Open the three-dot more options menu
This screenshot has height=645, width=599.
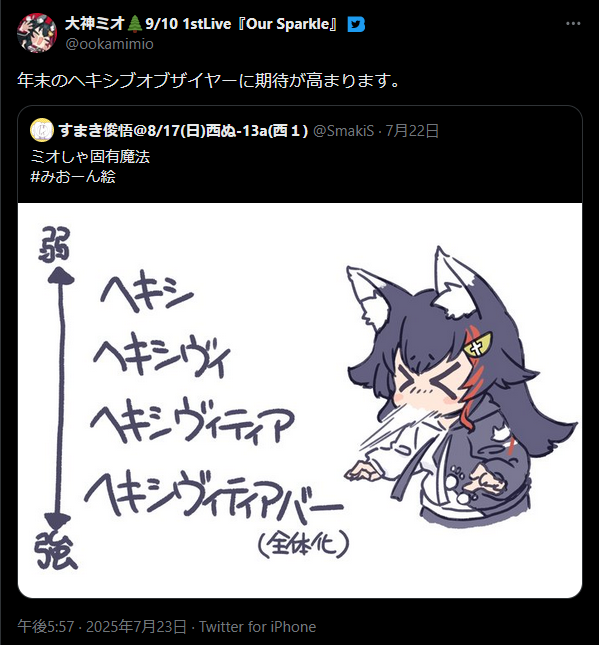click(573, 24)
